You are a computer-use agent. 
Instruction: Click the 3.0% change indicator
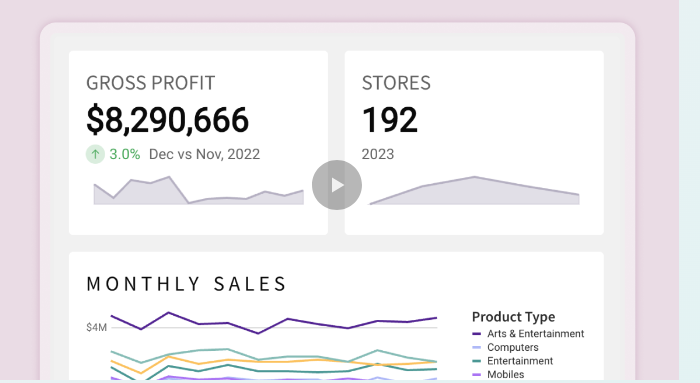point(125,154)
